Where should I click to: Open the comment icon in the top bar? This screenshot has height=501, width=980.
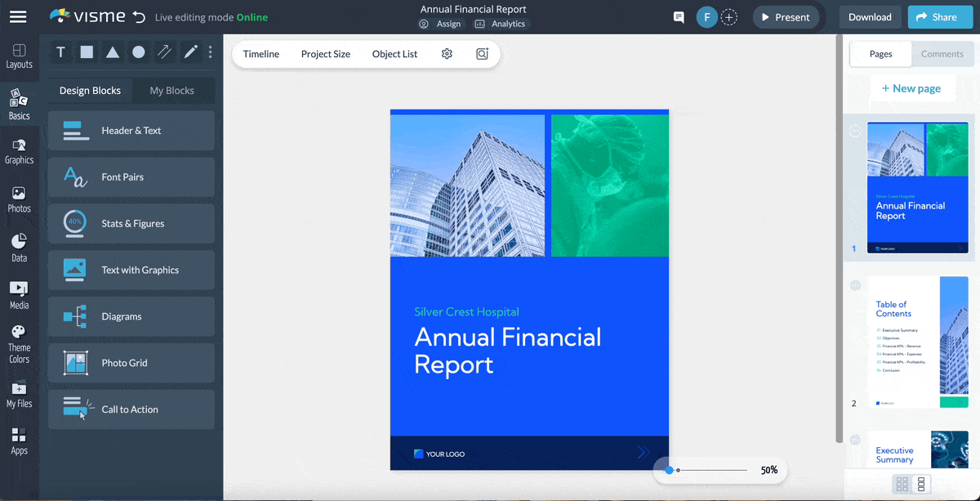coord(679,16)
